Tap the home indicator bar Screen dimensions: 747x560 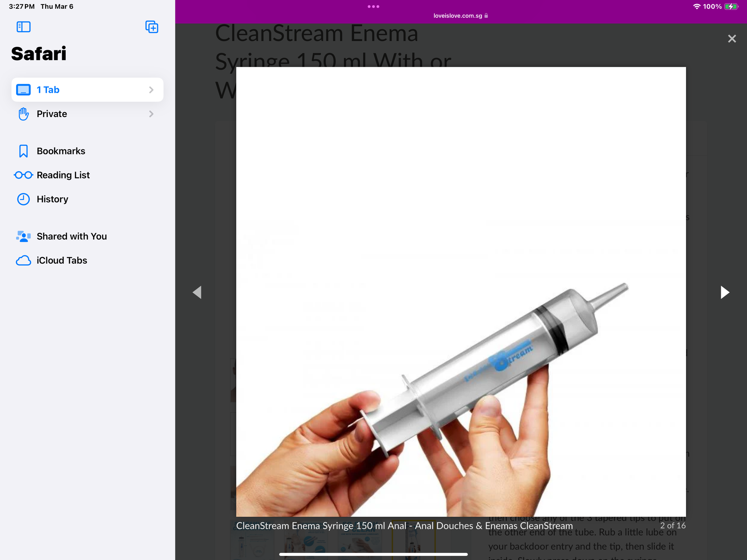click(373, 554)
